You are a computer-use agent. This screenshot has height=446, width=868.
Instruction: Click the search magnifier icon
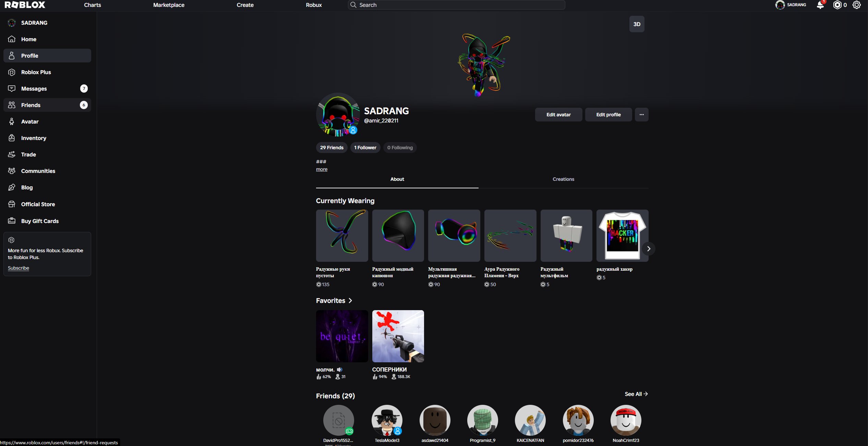(x=353, y=5)
